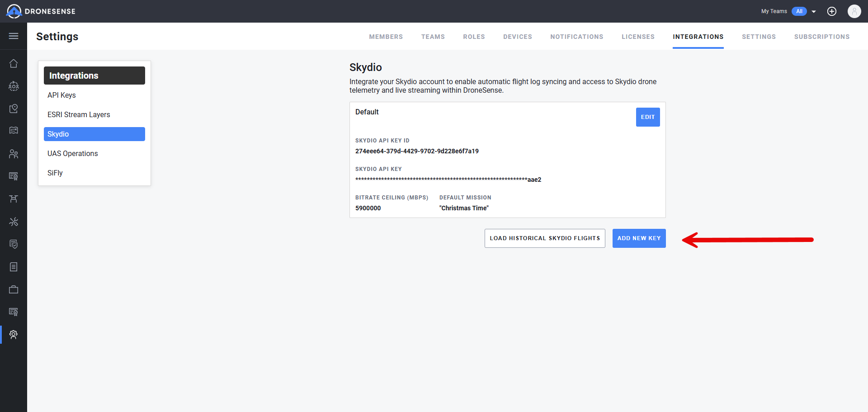Expand the My Teams dropdown arrow
Screen dimensions: 868x412
coord(814,12)
